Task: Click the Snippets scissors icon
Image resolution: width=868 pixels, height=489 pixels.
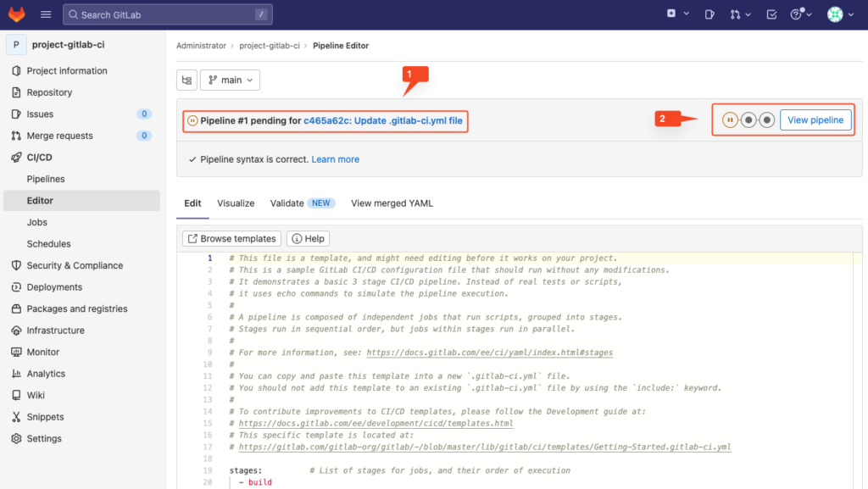Action: (16, 416)
